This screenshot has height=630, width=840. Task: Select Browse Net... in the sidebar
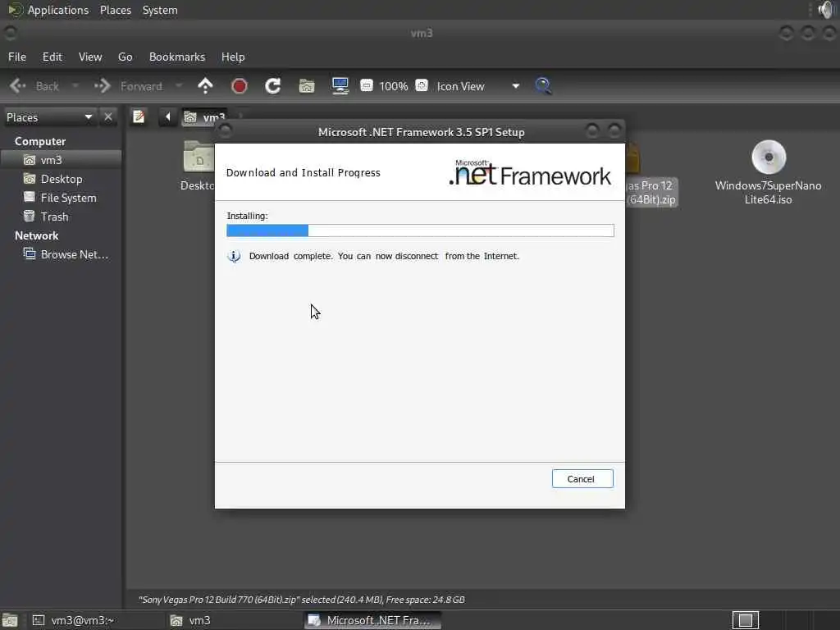pyautogui.click(x=61, y=254)
